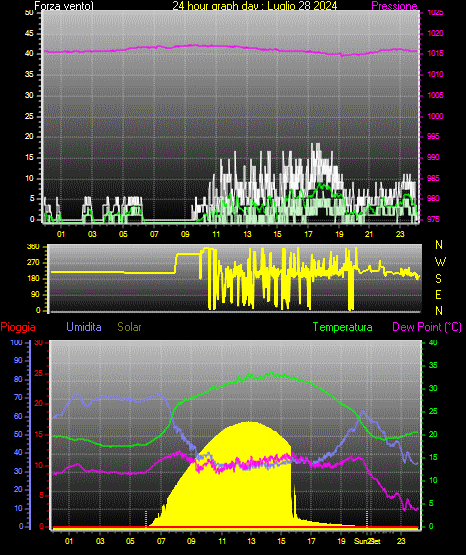The width and height of the screenshot is (466, 555).
Task: Click the W compass direction label
Action: [x=440, y=262]
